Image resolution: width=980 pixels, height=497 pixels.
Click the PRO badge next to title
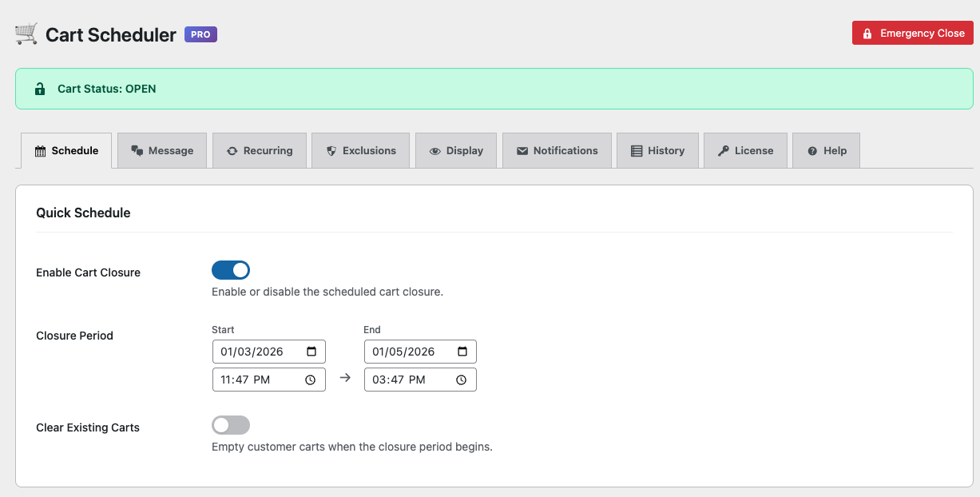(x=200, y=34)
